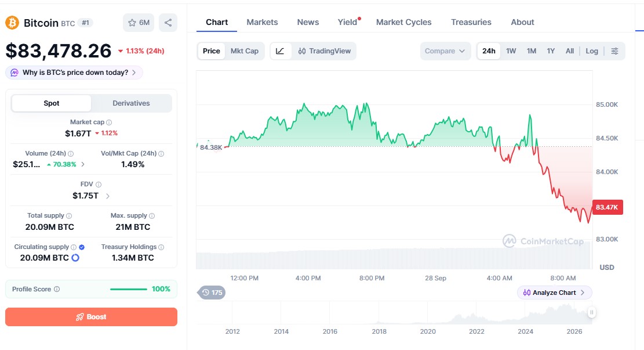644x350 pixels.
Task: Click the Boost button
Action: [91, 317]
